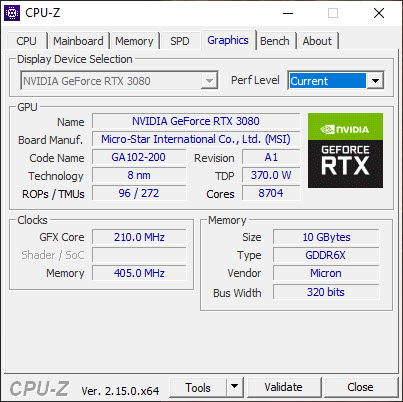Screen dimensions: 403x402
Task: Open the Tools dropdown arrow
Action: pos(235,387)
